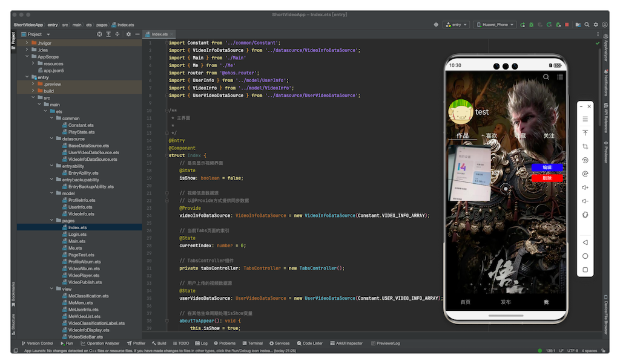Tap the search icon in the phone app

tap(546, 77)
